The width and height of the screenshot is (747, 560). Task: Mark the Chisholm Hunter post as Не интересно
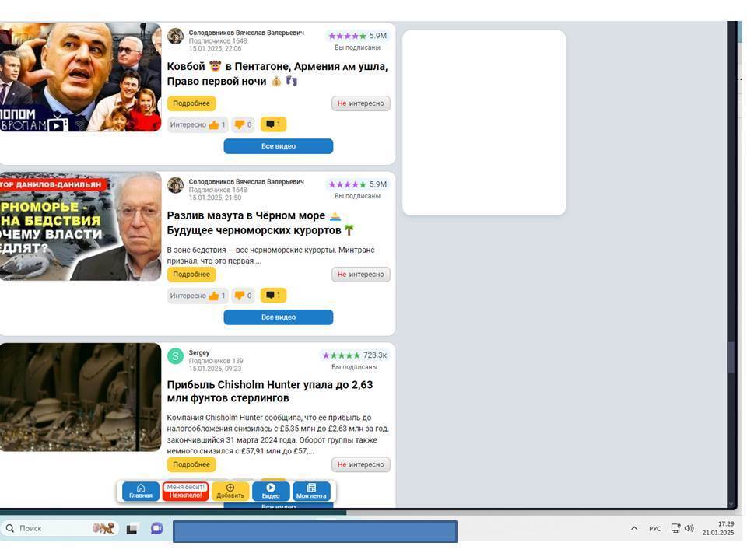360,464
